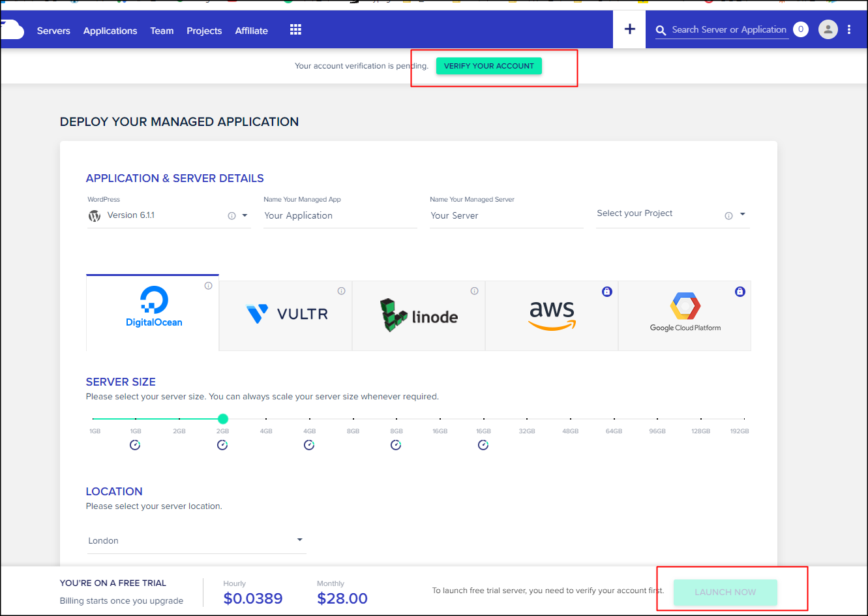Click the server size slider handle
Screen dimensions: 868x616
(222, 419)
